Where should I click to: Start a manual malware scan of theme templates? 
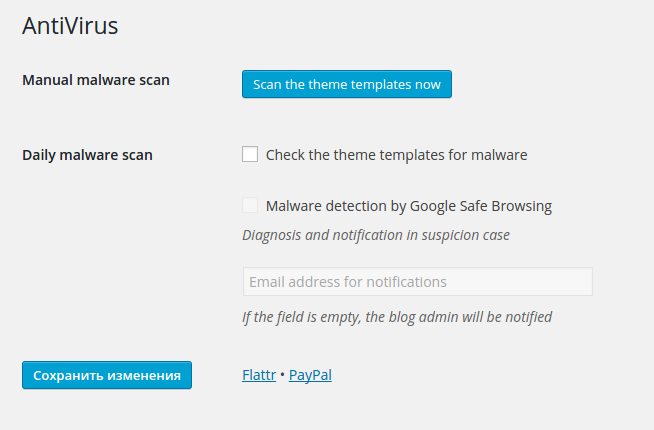(346, 84)
